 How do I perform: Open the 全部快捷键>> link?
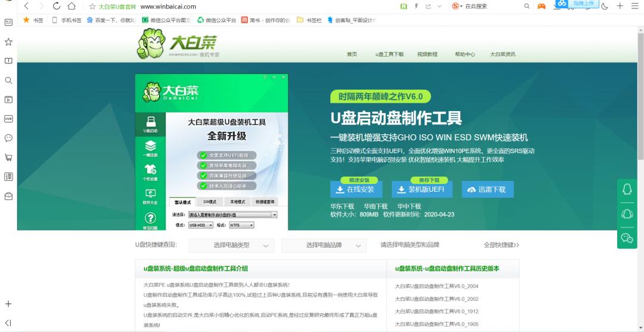501,245
